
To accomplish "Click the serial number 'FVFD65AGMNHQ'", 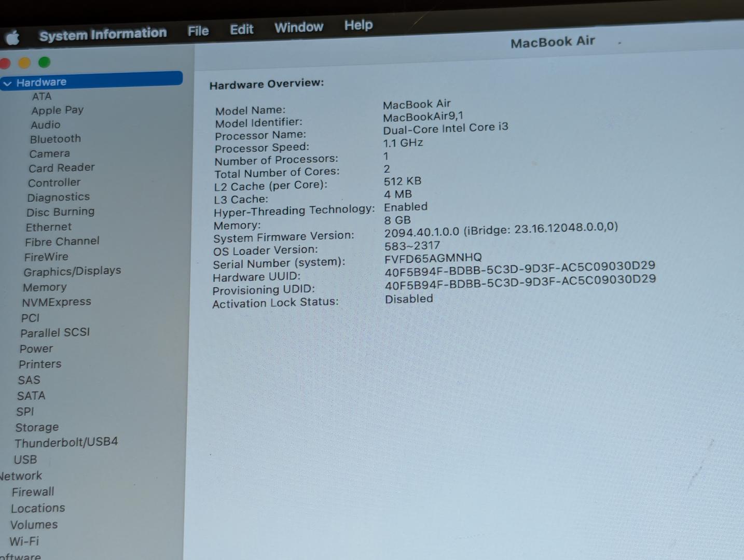I will (x=433, y=258).
